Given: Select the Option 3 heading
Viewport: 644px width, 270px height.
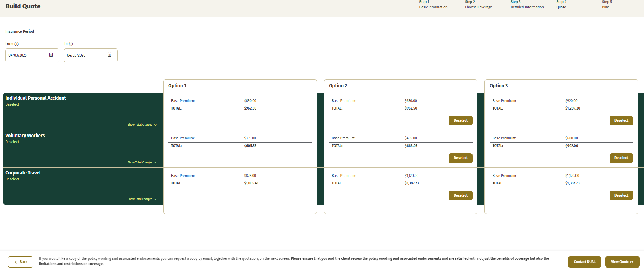Looking at the screenshot, I should [x=499, y=86].
